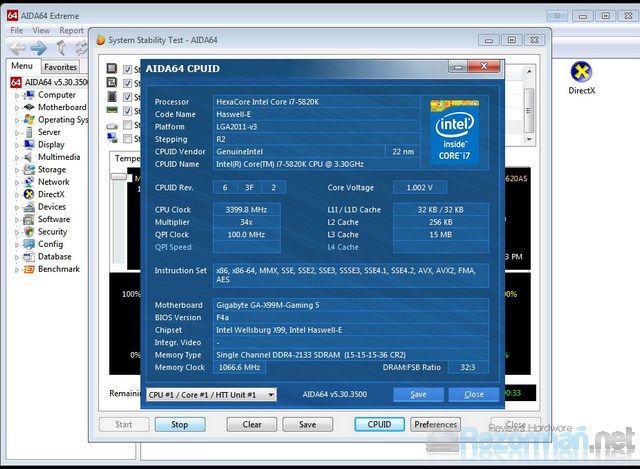Expand the Motherboard tree node
The width and height of the screenshot is (640, 469).
coord(17,108)
